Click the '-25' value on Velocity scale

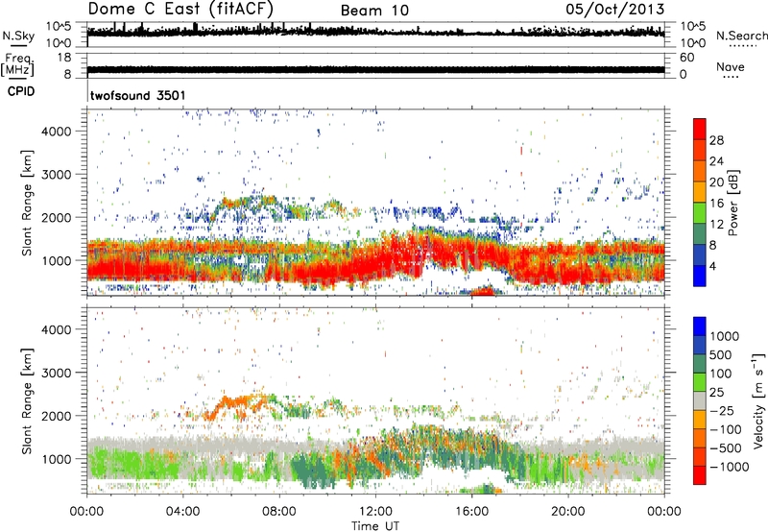pos(722,410)
